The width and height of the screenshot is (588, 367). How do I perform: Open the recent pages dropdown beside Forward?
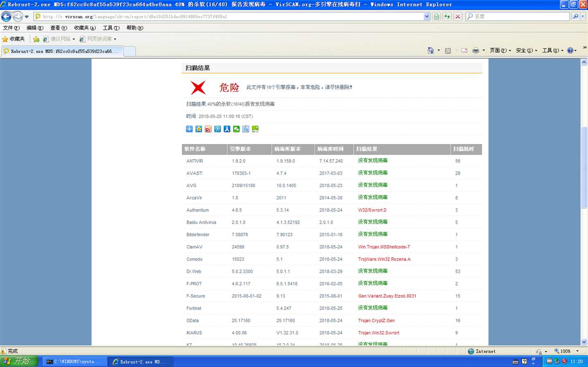click(27, 17)
